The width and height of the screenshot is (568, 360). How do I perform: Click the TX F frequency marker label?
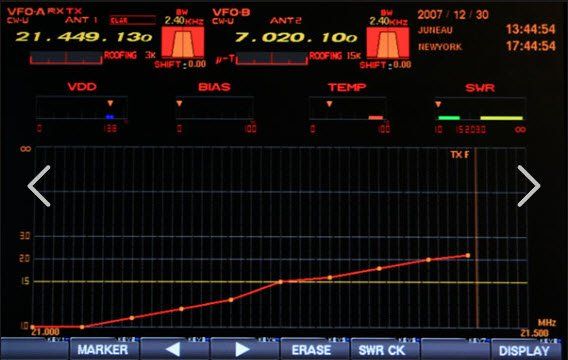460,155
